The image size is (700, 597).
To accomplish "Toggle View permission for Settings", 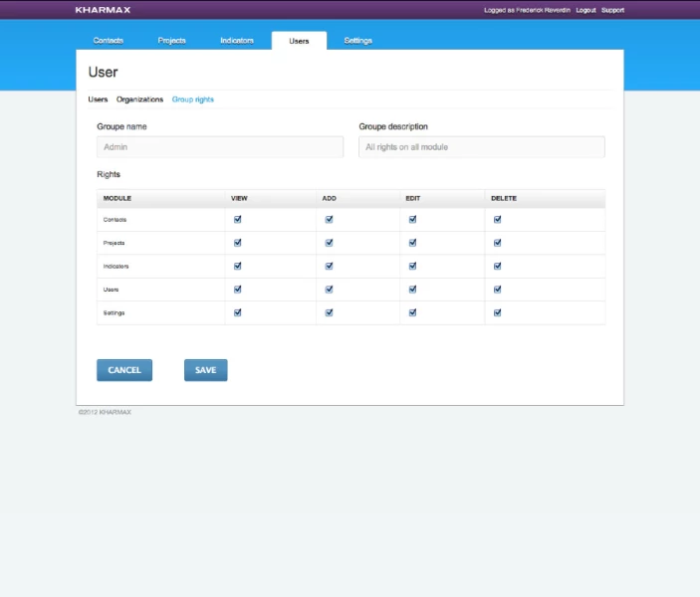I will click(237, 312).
